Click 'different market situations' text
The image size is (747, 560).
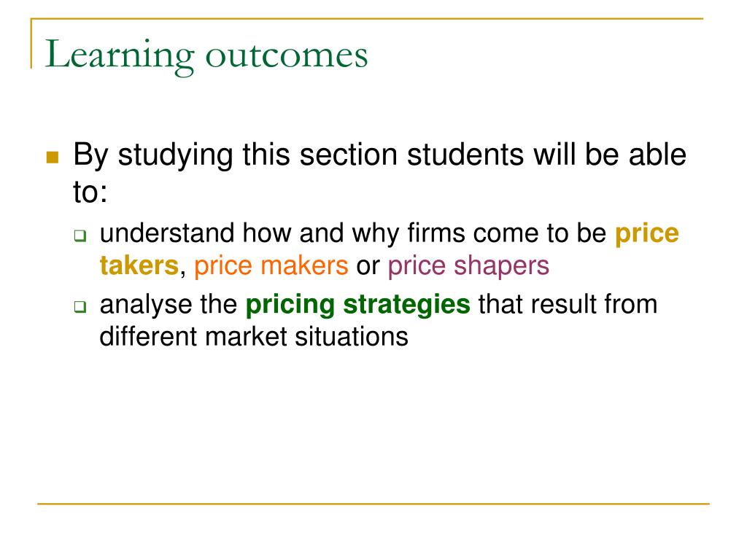tap(254, 336)
